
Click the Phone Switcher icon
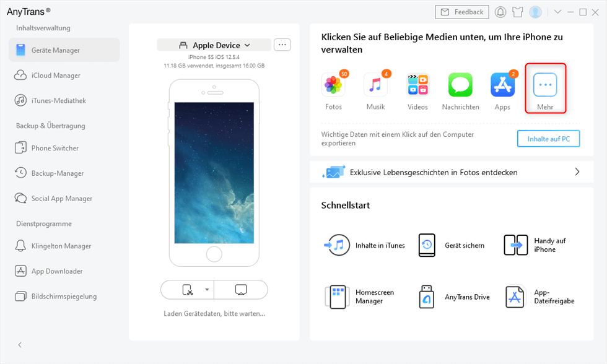tap(20, 148)
